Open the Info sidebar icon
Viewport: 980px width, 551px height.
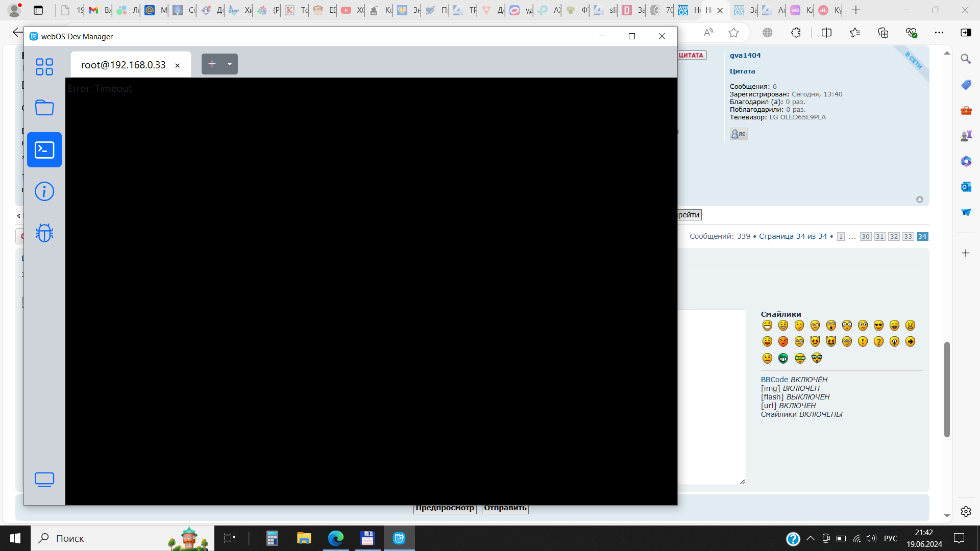click(x=44, y=191)
